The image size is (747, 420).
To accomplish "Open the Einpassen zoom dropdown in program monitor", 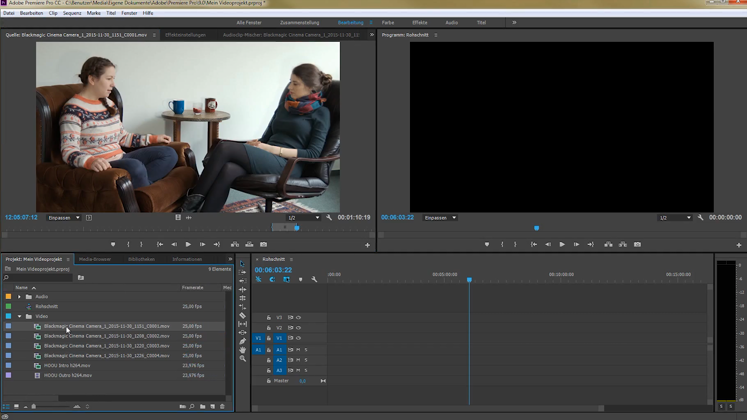I will [x=440, y=217].
